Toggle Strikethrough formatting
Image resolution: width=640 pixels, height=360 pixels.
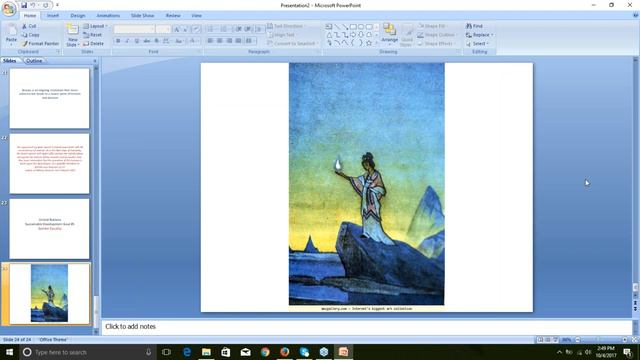[147, 41]
